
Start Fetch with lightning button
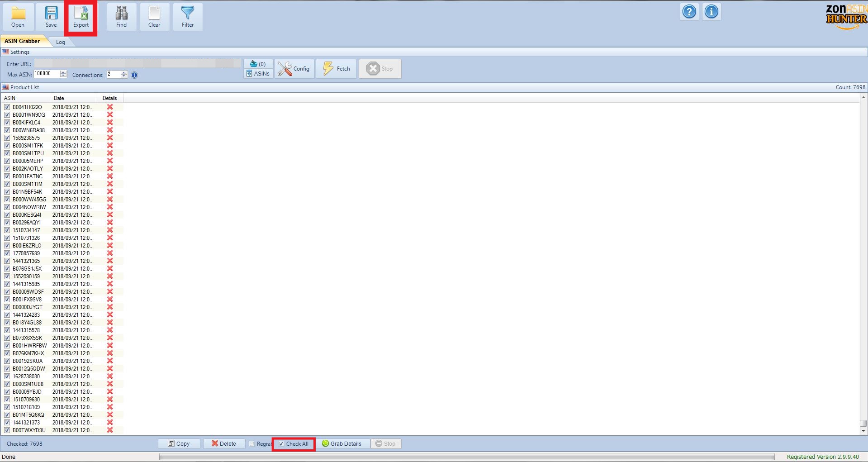coord(336,69)
